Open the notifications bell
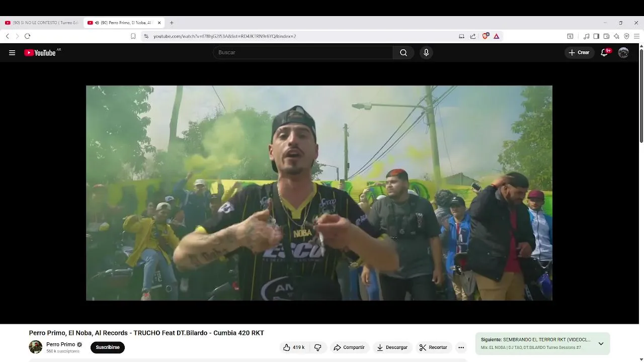Viewport: 644px width, 362px height. pyautogui.click(x=605, y=52)
